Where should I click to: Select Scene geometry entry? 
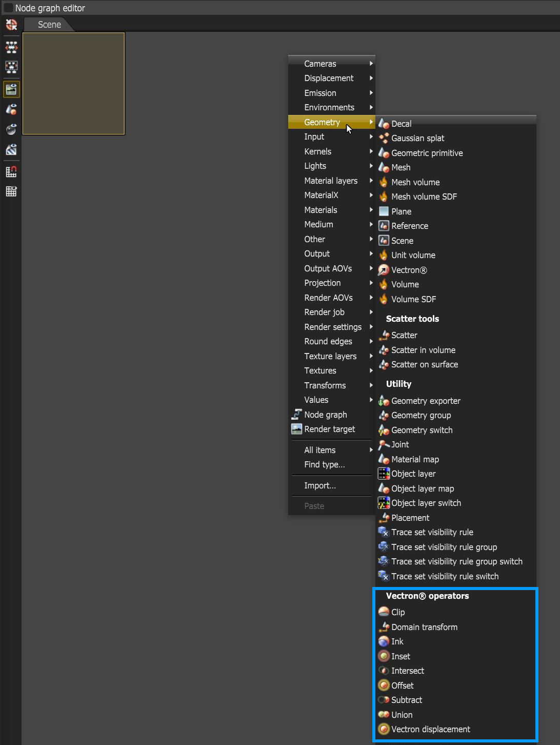pos(456,241)
